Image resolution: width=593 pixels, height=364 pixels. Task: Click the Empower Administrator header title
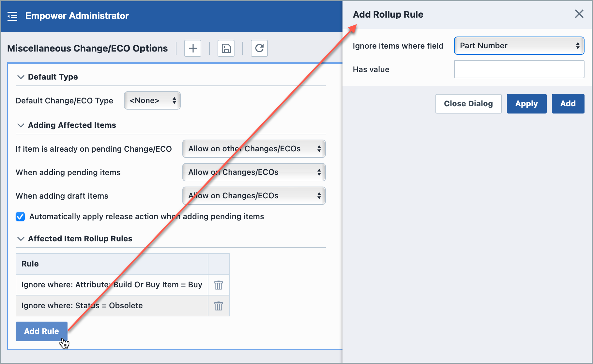pyautogui.click(x=77, y=16)
